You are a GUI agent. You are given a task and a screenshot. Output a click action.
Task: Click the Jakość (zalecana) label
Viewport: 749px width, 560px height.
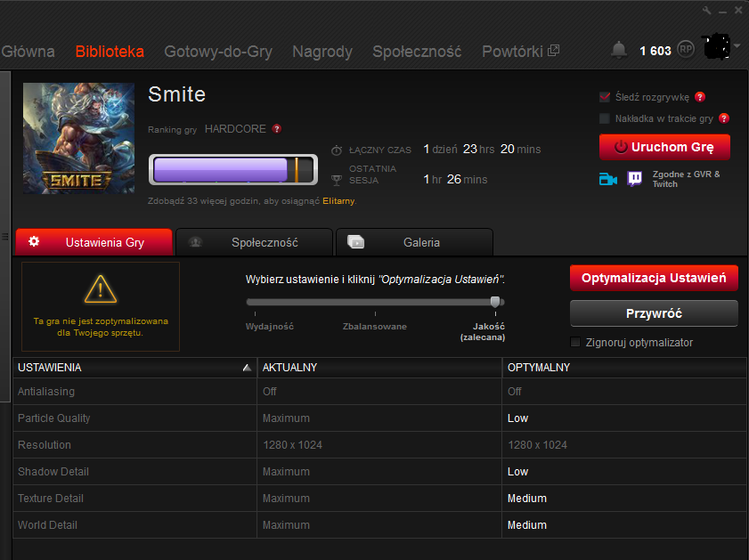[x=483, y=332]
